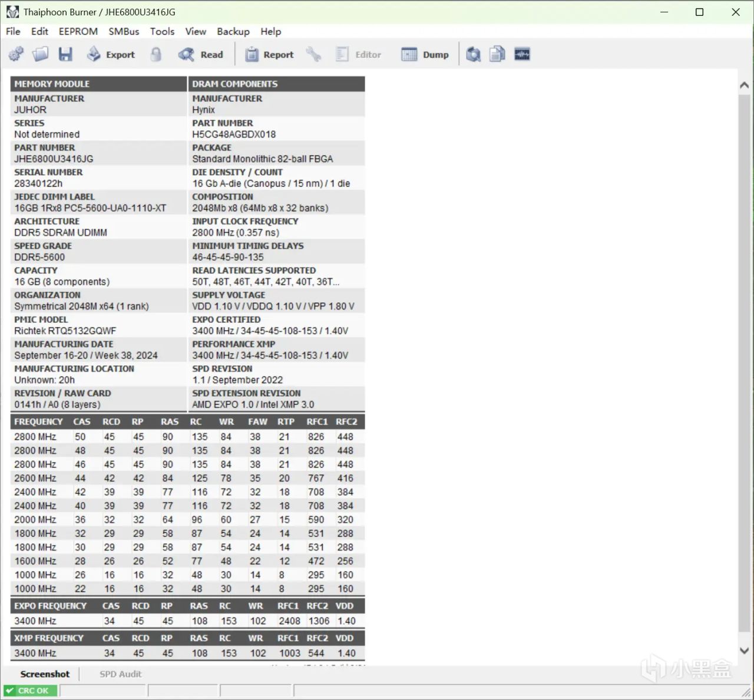754x700 pixels.
Task: Select SPD revision 1.1 / September 2022
Action: [237, 380]
